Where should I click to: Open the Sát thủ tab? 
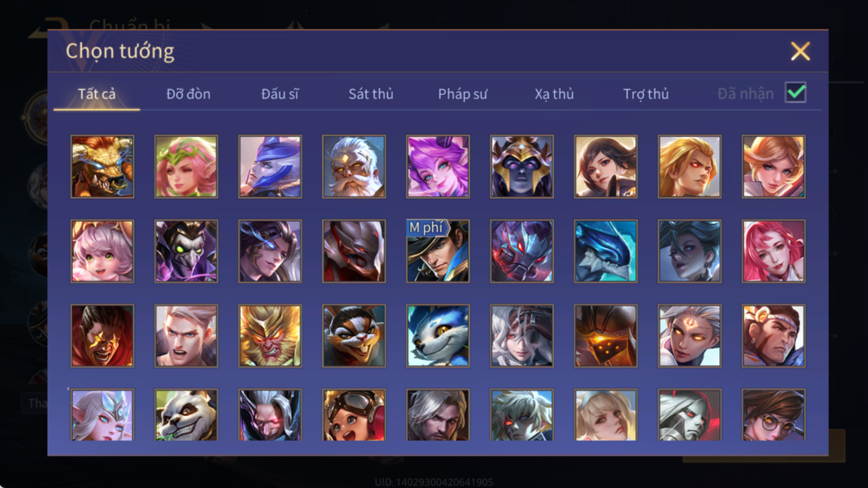pyautogui.click(x=370, y=94)
